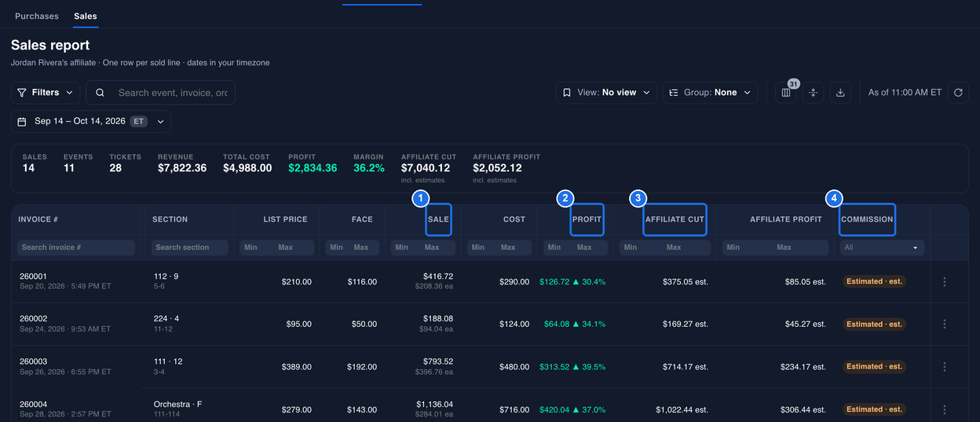Open the Commission 'All' filter dropdown
Image resolution: width=980 pixels, height=422 pixels.
pyautogui.click(x=882, y=248)
